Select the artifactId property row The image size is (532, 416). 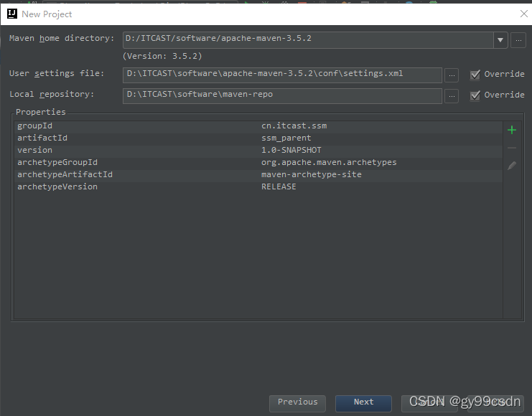point(258,138)
